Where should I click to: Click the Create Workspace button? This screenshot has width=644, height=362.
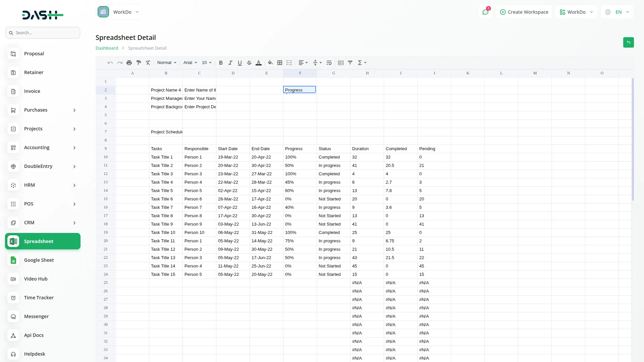(524, 12)
